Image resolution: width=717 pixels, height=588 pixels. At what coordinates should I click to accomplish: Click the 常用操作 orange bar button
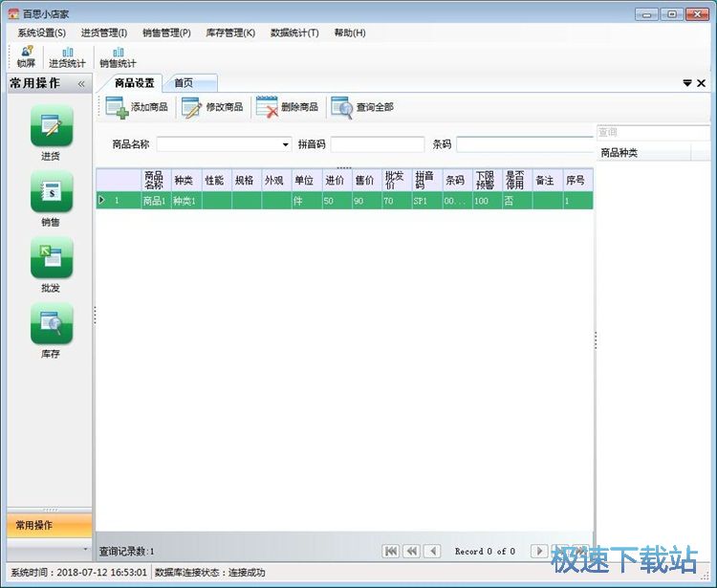(x=50, y=525)
